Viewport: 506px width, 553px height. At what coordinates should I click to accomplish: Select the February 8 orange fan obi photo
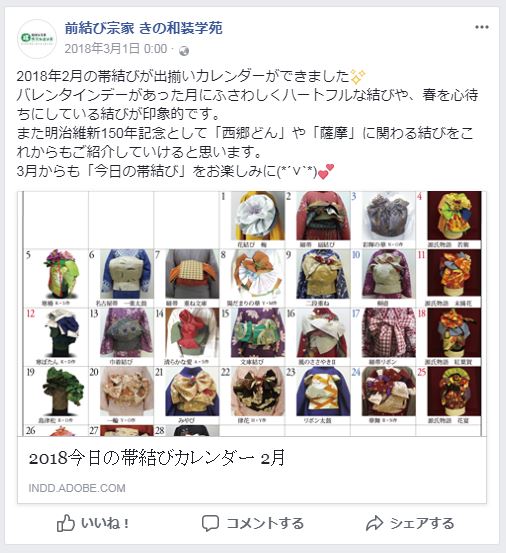258,274
